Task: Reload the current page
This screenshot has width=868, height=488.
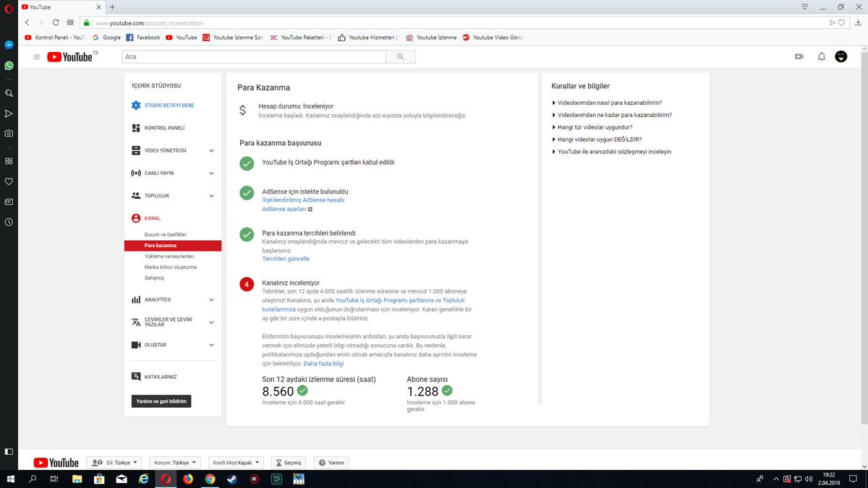Action: point(55,22)
